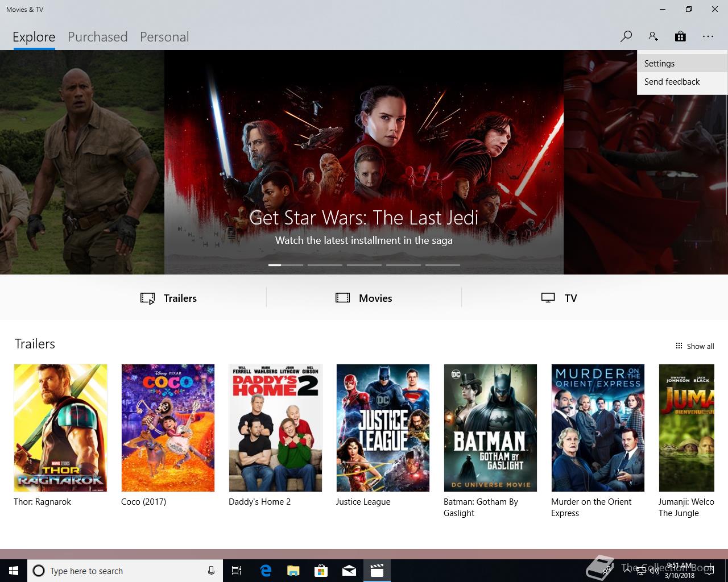This screenshot has width=728, height=582.
Task: Click the taskbar volume speaker icon
Action: (655, 571)
